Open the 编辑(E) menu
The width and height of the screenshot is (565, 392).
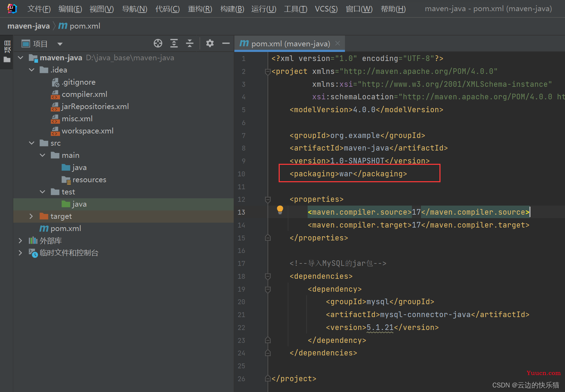[70, 9]
